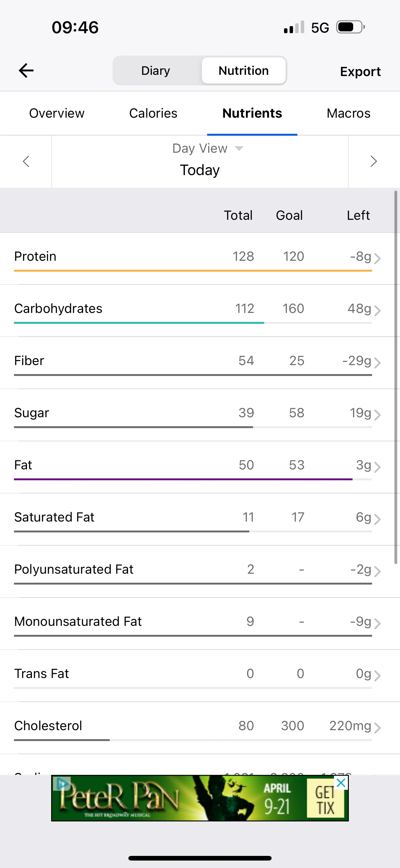Expand the Carbohydrates row
Image resolution: width=400 pixels, height=868 pixels.
[x=200, y=311]
